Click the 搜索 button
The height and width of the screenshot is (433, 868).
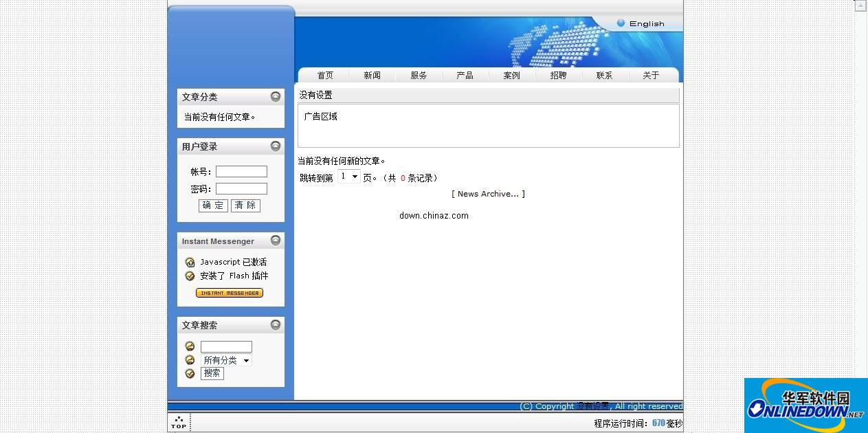(x=212, y=373)
